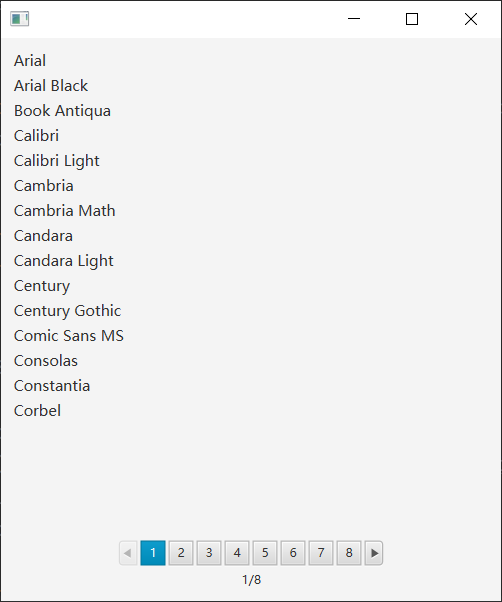Click the Corbel font entry
502x602 pixels.
(x=37, y=411)
